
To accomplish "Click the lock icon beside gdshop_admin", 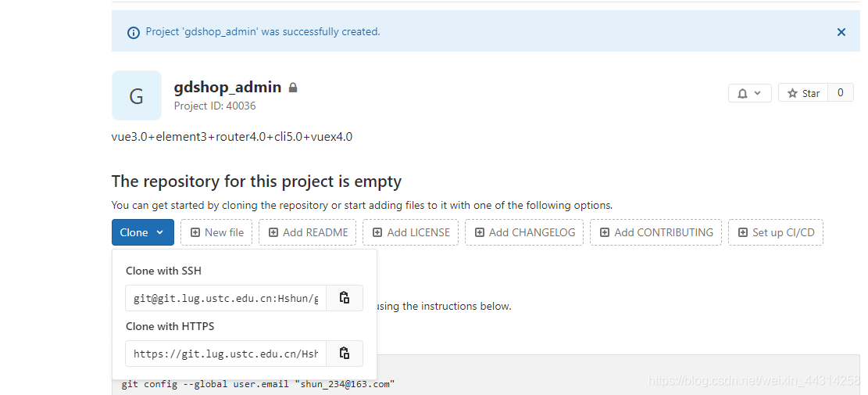I will tap(294, 88).
